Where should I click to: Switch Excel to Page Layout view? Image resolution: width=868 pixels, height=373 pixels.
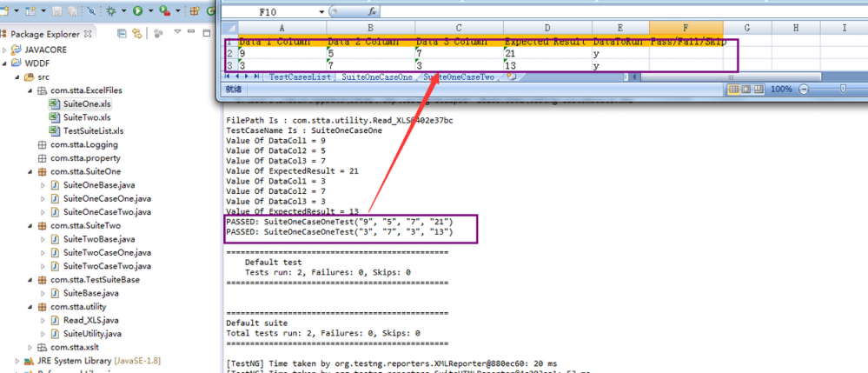(745, 90)
